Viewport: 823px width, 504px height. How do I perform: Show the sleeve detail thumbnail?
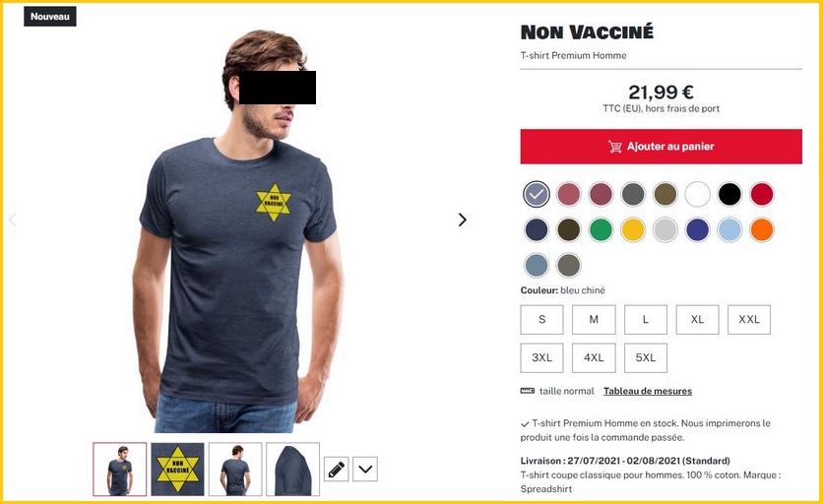pos(293,470)
